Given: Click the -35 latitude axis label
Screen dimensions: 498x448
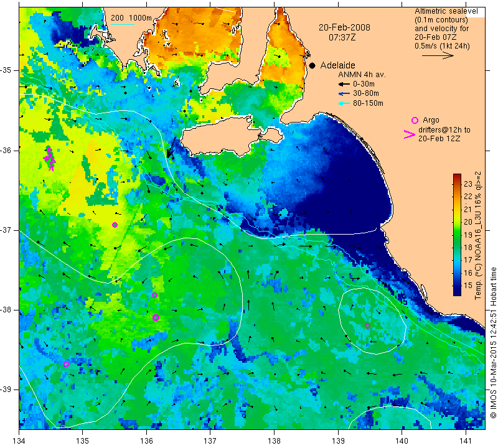Looking at the screenshot, I should pyautogui.click(x=6, y=70).
